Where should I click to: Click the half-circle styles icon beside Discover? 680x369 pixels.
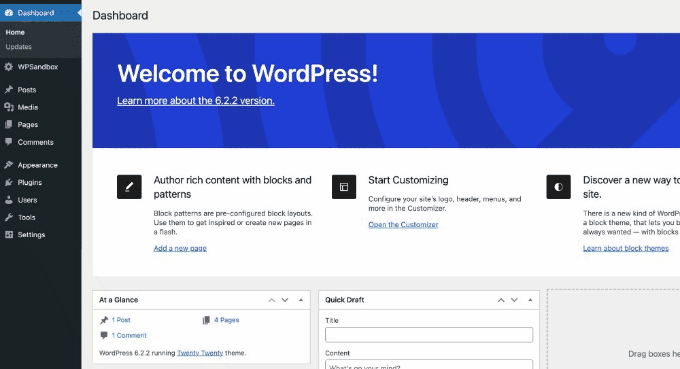[559, 187]
